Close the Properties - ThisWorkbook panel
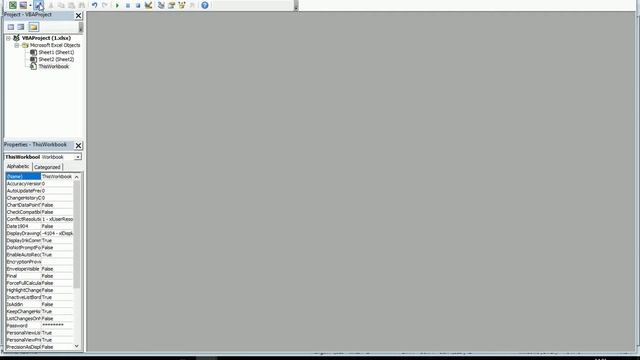The image size is (640, 360). 78,145
